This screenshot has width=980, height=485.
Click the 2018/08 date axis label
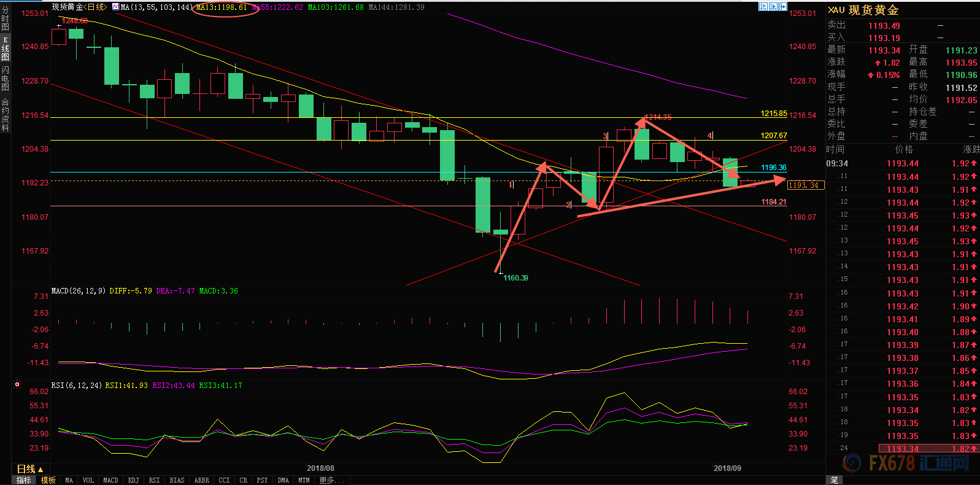[320, 468]
